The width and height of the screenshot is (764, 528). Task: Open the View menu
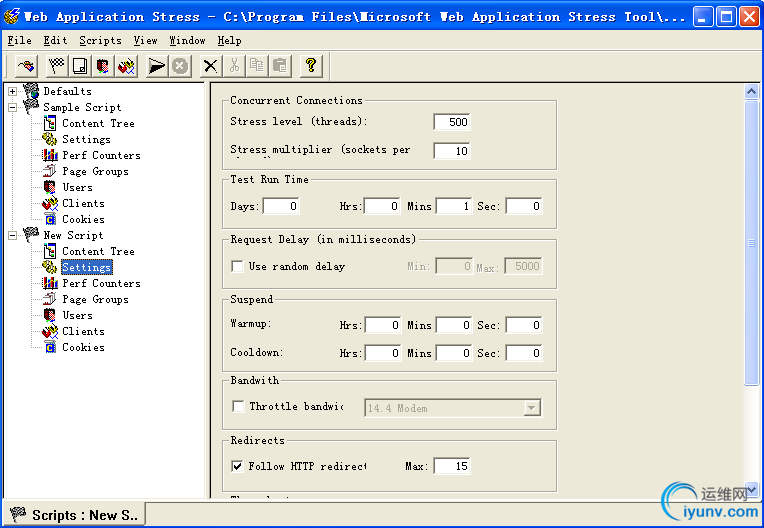[145, 40]
